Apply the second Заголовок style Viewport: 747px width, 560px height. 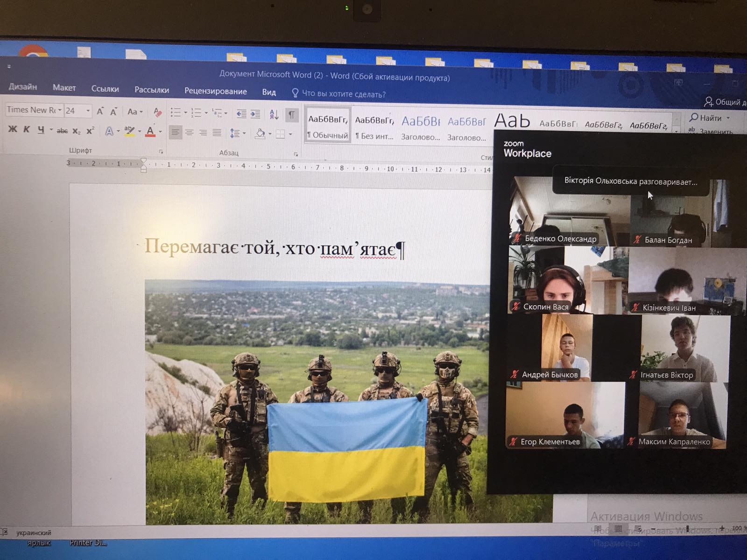[x=467, y=129]
